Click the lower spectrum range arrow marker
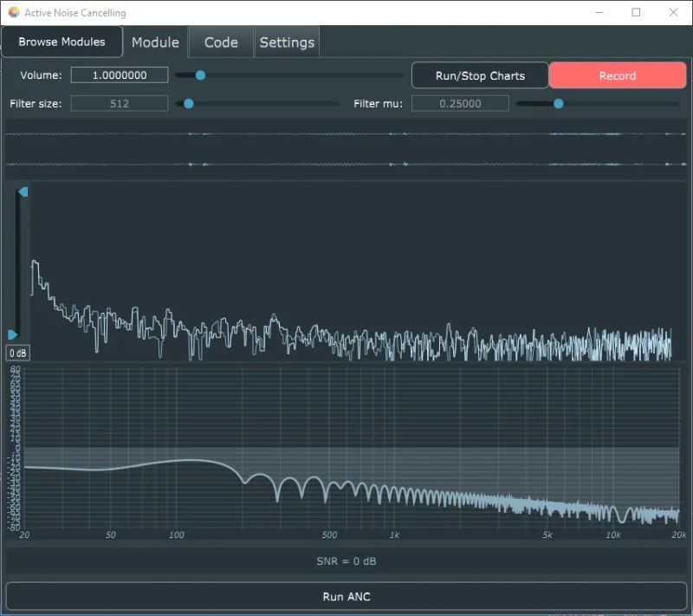The height and width of the screenshot is (616, 693). coord(12,334)
